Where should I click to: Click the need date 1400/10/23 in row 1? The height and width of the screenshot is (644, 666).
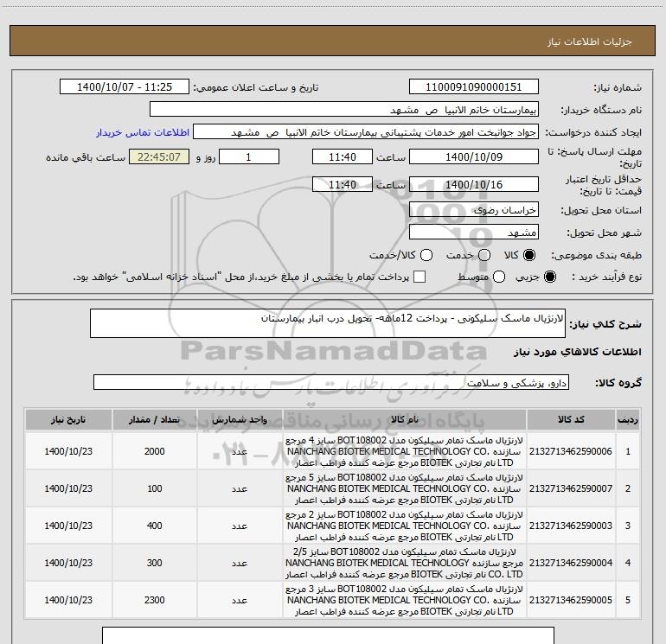click(x=68, y=451)
